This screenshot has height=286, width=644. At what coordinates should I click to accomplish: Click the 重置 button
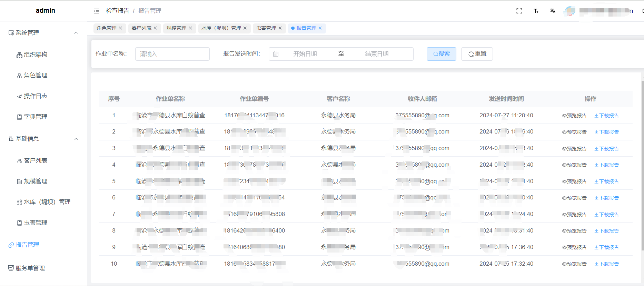click(477, 54)
